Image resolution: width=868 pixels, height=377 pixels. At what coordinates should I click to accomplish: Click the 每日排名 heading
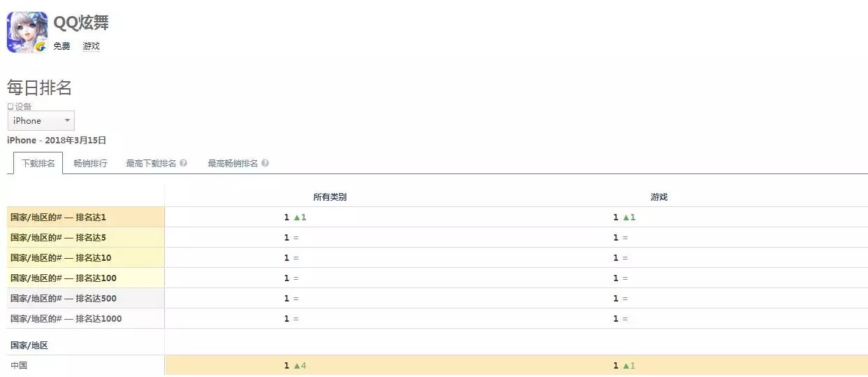(39, 88)
